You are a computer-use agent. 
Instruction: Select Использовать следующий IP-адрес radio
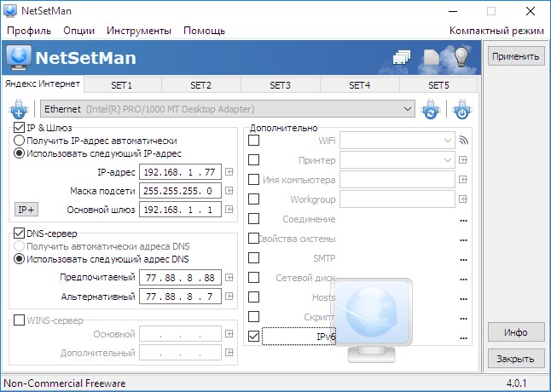pos(19,153)
